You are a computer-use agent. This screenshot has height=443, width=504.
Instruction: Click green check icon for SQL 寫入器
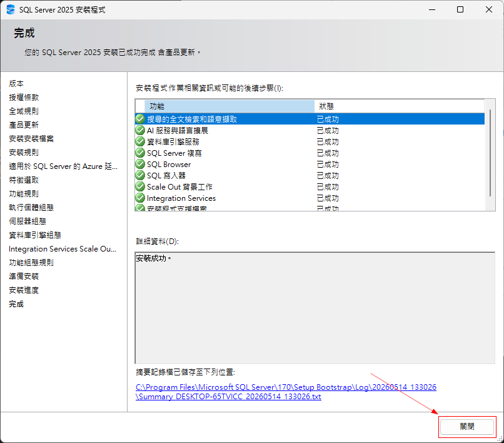[140, 175]
